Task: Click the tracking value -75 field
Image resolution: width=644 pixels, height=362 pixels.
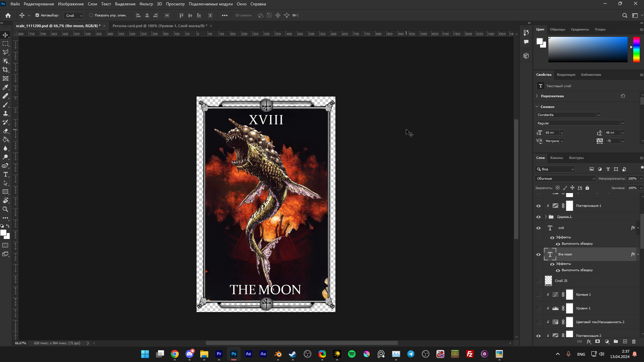Action: (612, 141)
